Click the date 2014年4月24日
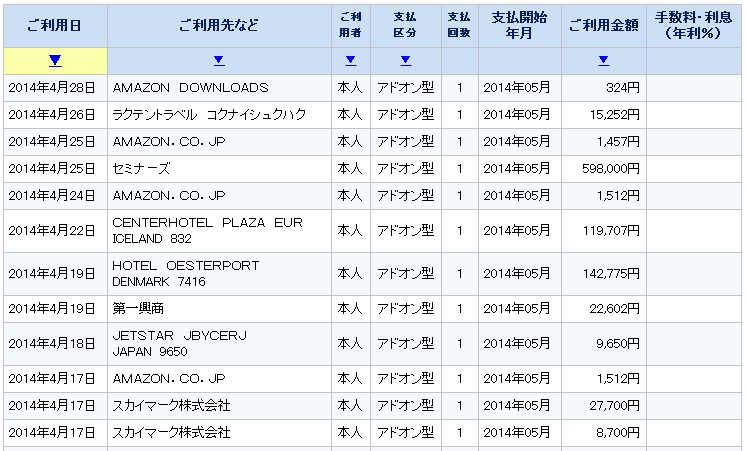This screenshot has width=746, height=451. pyautogui.click(x=52, y=196)
